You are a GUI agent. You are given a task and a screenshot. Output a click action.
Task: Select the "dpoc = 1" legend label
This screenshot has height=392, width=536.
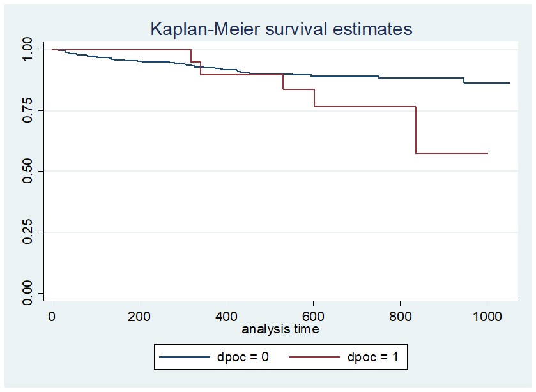pyautogui.click(x=374, y=358)
